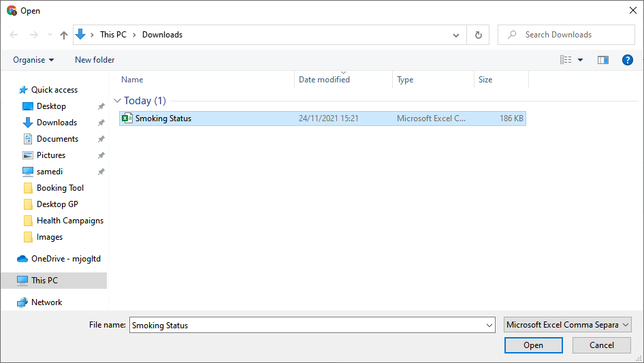Viewport: 644px width, 363px height.
Task: Sort files by Date modified column
Action: 324,80
